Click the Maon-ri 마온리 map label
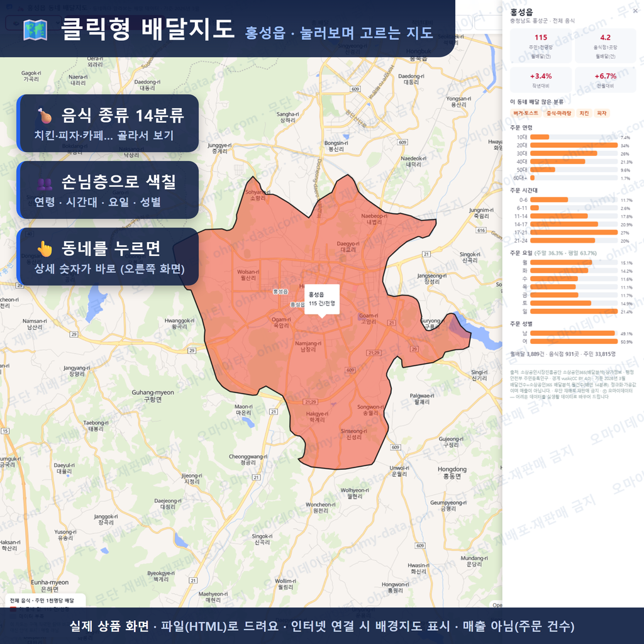This screenshot has width=644, height=644. (243, 409)
